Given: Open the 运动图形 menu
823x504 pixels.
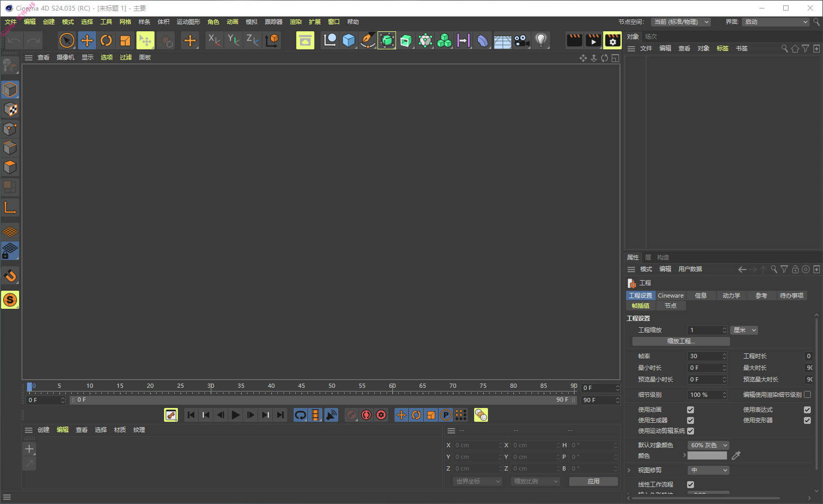Looking at the screenshot, I should (188, 22).
